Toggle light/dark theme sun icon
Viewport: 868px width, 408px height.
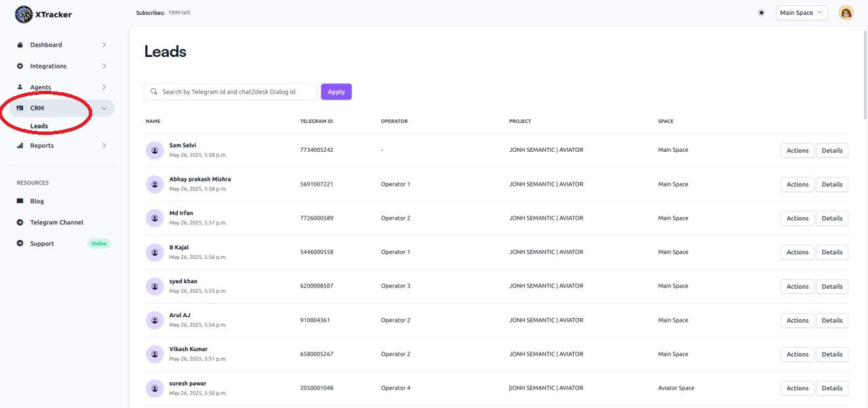[762, 13]
